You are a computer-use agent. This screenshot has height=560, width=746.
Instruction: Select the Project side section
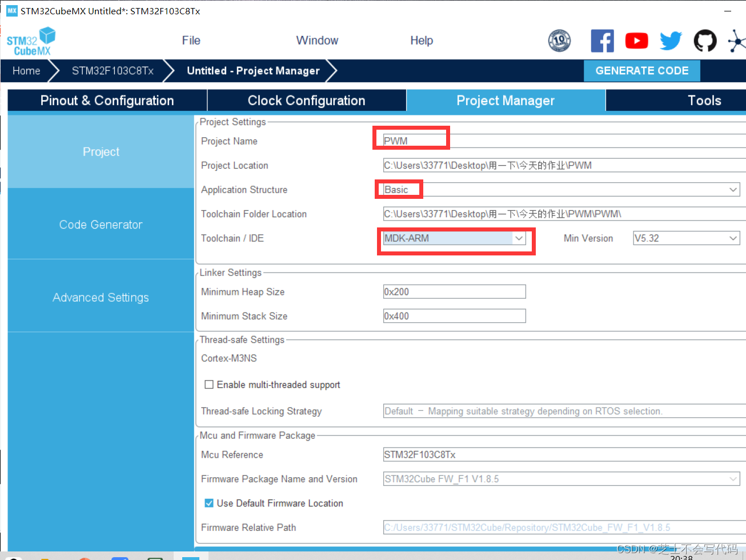click(x=101, y=151)
